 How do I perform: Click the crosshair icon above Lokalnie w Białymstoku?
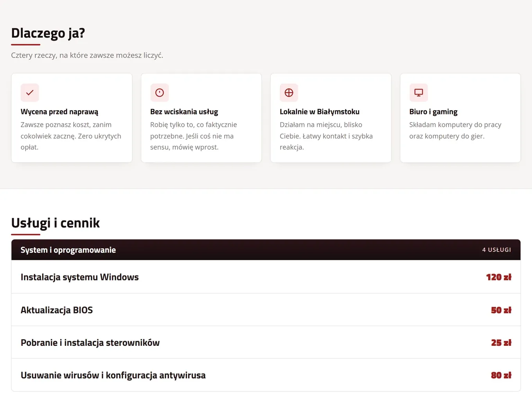(289, 93)
